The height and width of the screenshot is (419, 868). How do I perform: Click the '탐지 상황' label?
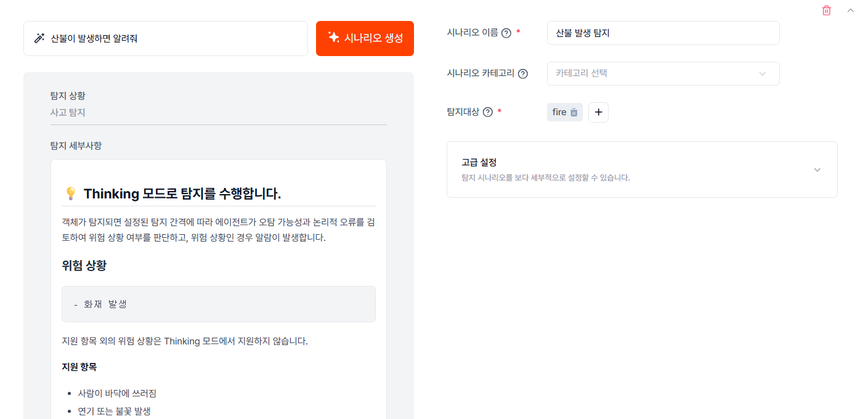[x=68, y=96]
